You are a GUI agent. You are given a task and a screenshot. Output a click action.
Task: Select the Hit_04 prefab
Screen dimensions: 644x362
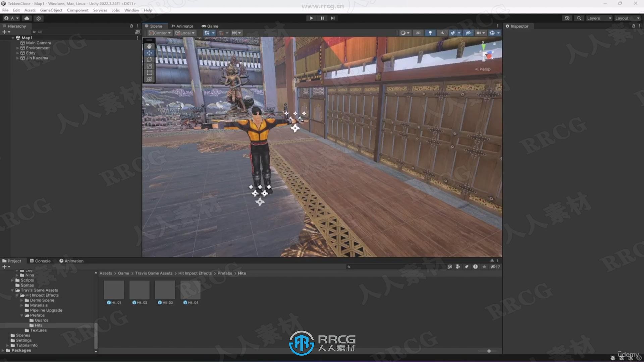(191, 292)
